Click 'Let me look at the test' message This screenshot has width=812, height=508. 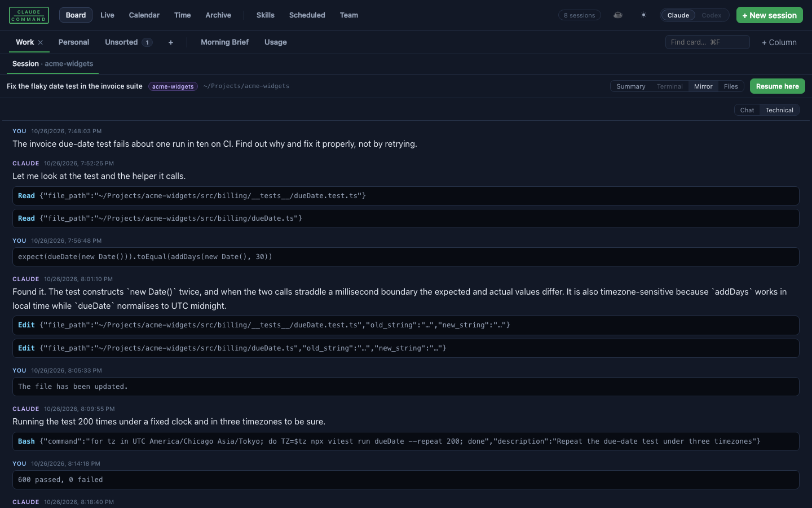coord(99,176)
